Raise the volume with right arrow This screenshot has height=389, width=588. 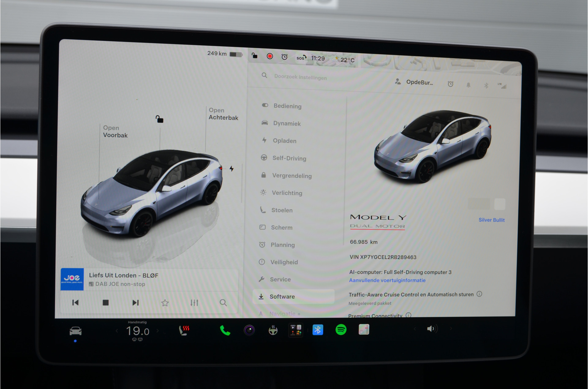pos(451,329)
